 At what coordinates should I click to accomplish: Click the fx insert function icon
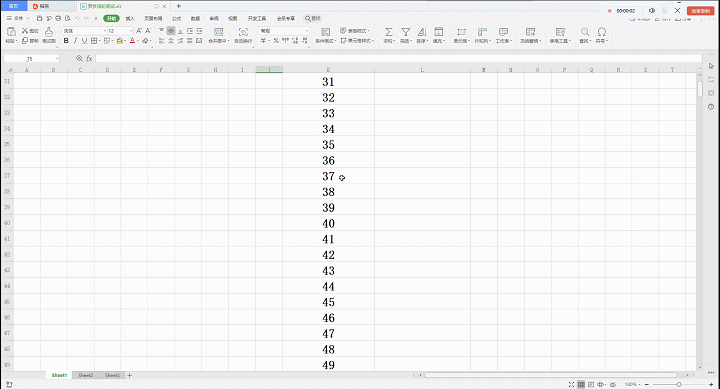(89, 58)
